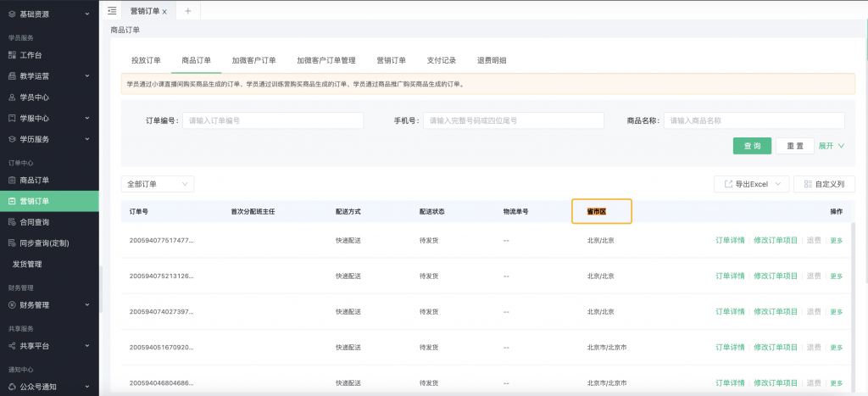The height and width of the screenshot is (396, 868).
Task: Click the 重置 reset button
Action: pos(794,146)
